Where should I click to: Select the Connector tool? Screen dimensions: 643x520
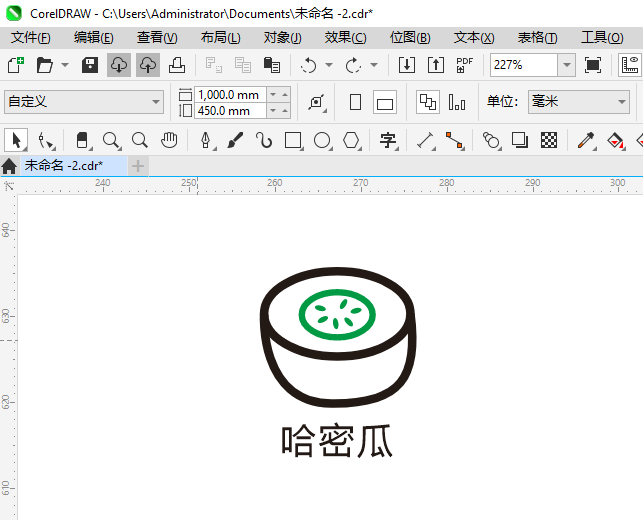click(454, 140)
